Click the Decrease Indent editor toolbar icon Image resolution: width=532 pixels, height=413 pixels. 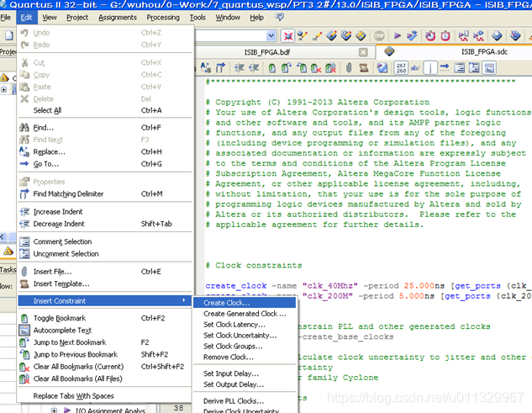(x=254, y=68)
